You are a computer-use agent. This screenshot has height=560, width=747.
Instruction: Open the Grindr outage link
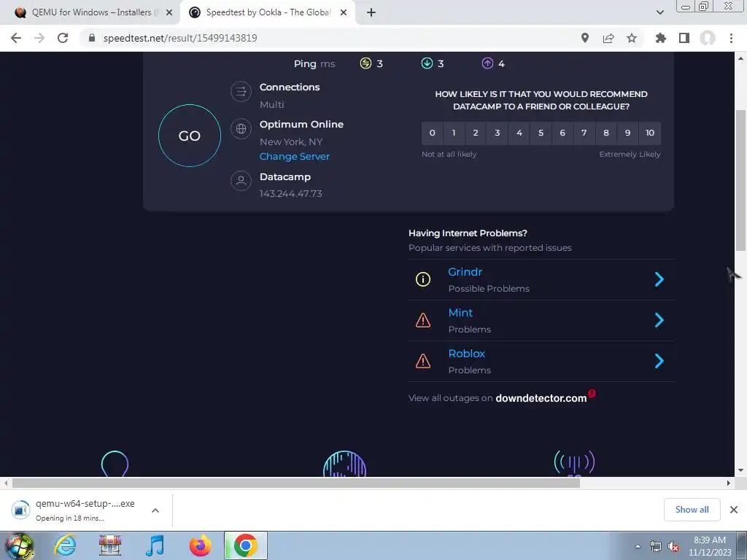[x=465, y=272]
